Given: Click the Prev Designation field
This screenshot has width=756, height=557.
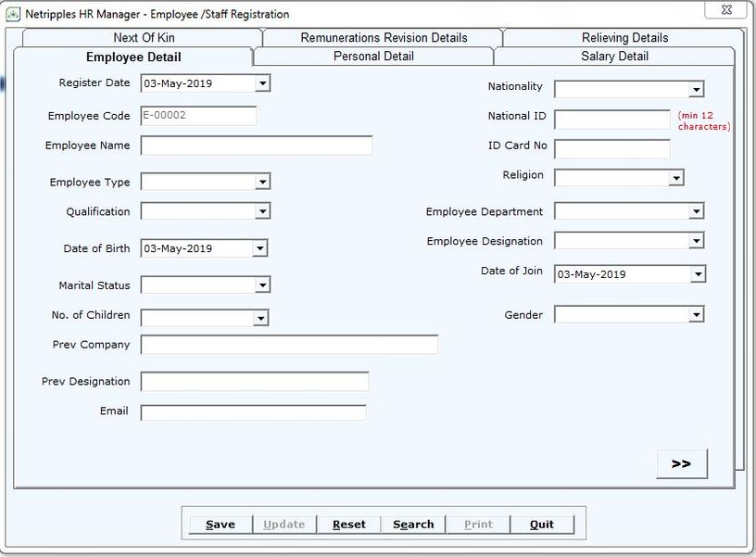Looking at the screenshot, I should tap(255, 382).
